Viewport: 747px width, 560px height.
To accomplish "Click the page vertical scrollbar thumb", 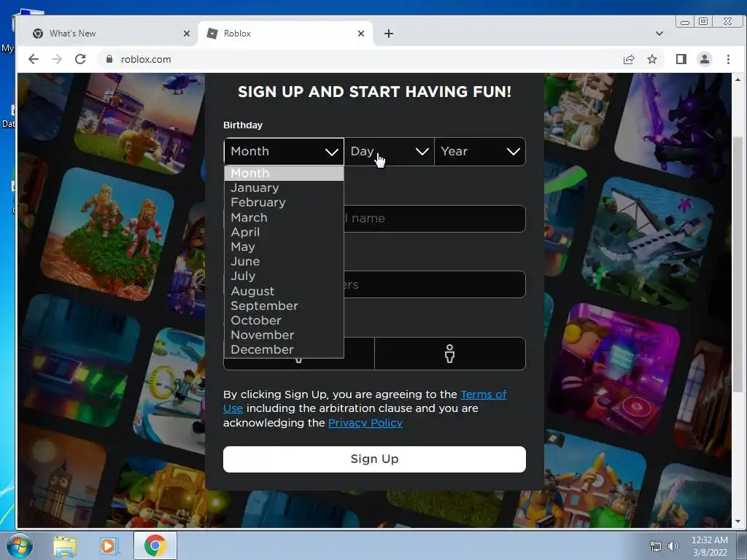I will [738, 264].
